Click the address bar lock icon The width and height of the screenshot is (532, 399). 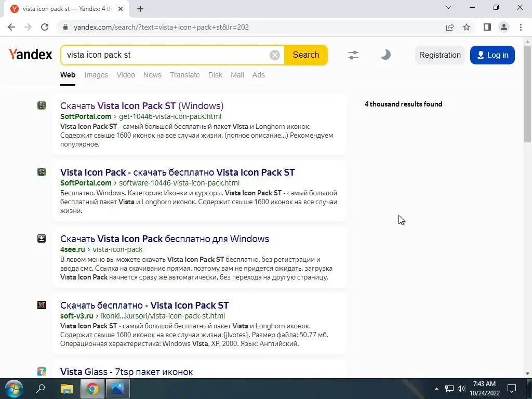click(66, 27)
